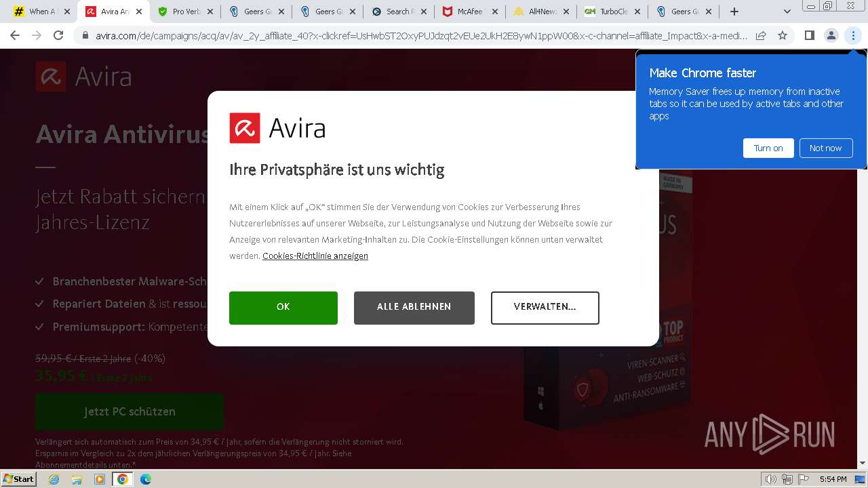The image size is (868, 488).
Task: Open network icon in system tray
Action: pyautogui.click(x=787, y=479)
